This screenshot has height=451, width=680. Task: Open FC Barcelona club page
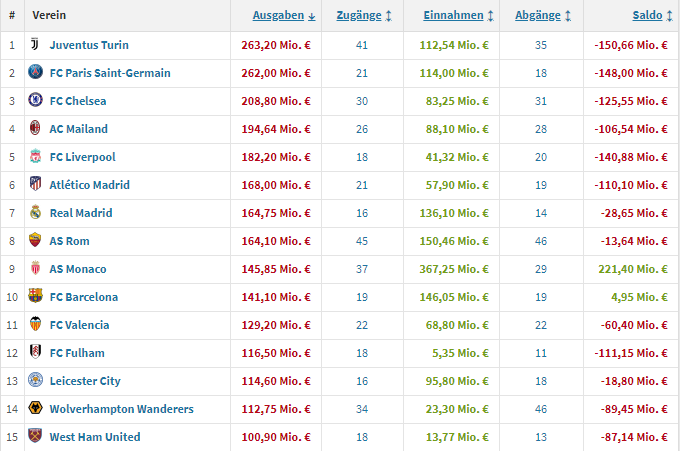point(84,297)
